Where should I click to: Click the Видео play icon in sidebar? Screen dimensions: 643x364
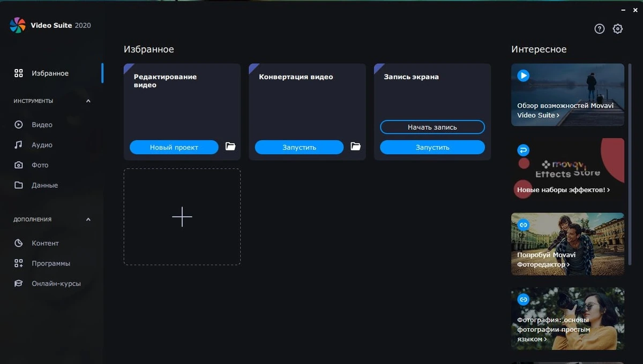[x=19, y=125]
